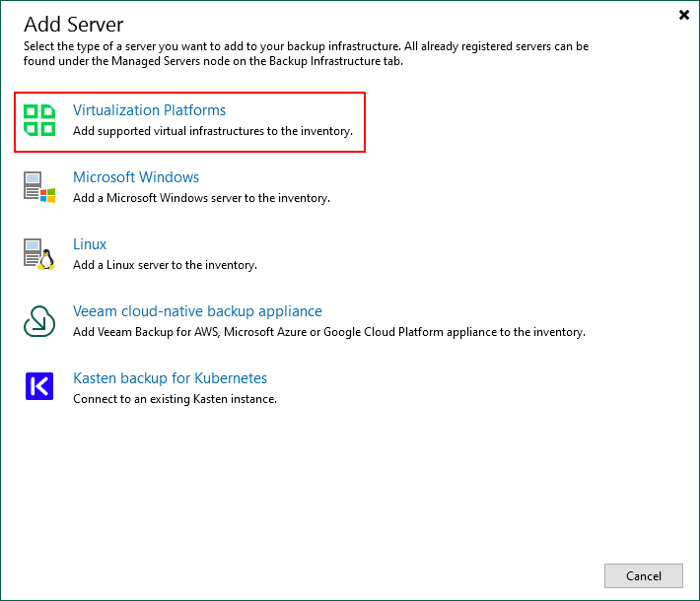Image resolution: width=700 pixels, height=601 pixels.
Task: Click 'Add a Linux server' description text
Action: pos(165,265)
